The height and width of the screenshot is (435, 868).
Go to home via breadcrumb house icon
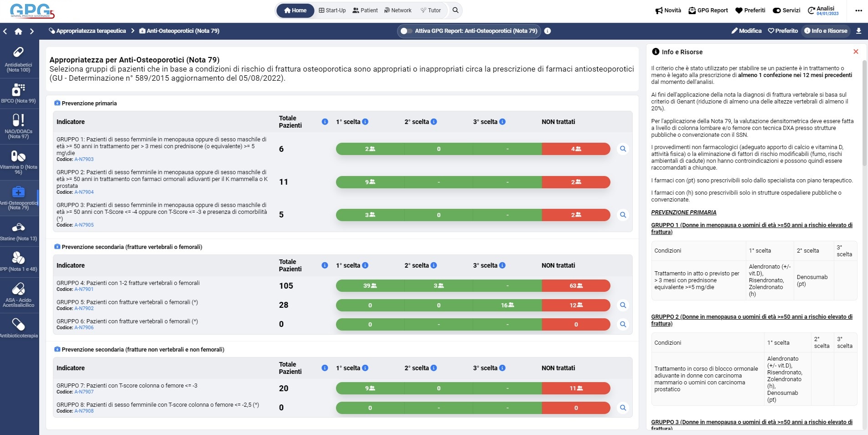pos(18,31)
